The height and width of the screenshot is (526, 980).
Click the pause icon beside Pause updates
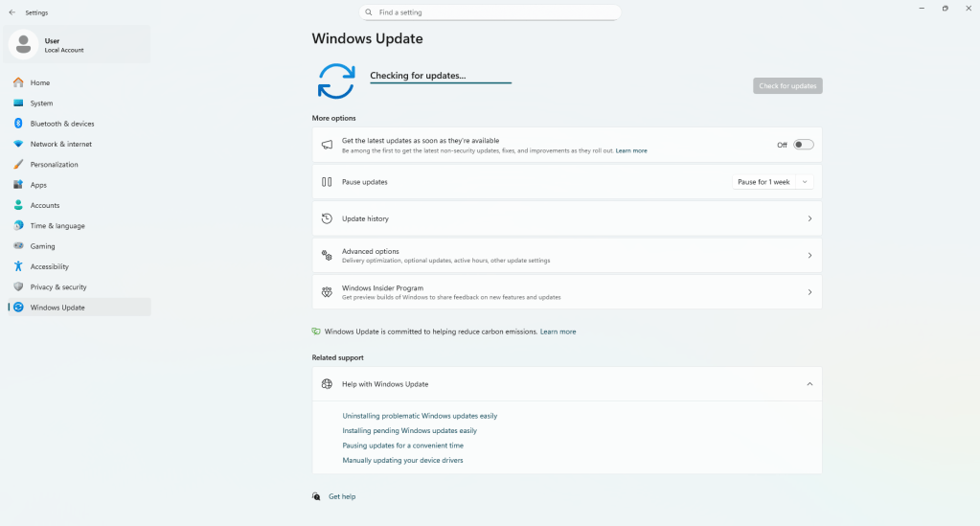click(327, 182)
